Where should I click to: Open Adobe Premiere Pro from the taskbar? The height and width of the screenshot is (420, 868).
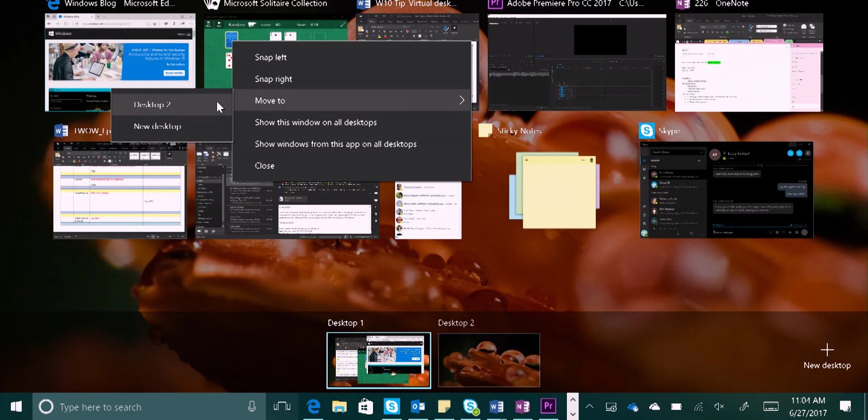click(548, 406)
